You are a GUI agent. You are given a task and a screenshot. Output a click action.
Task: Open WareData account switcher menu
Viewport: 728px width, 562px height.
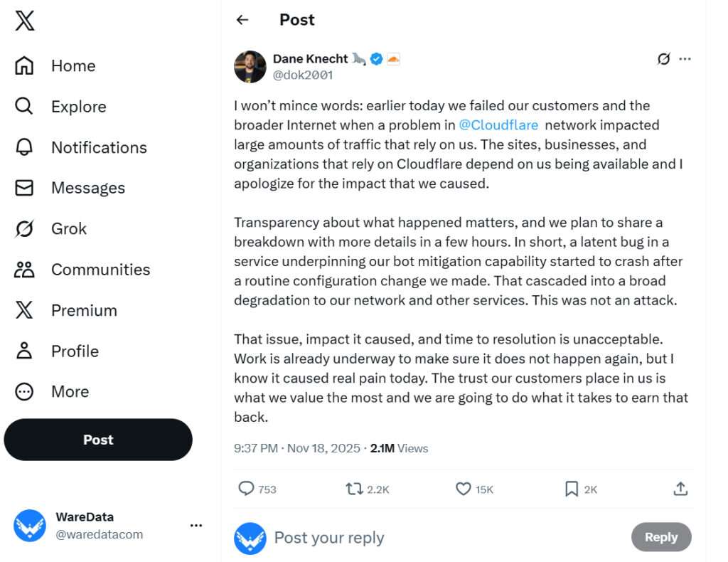196,526
